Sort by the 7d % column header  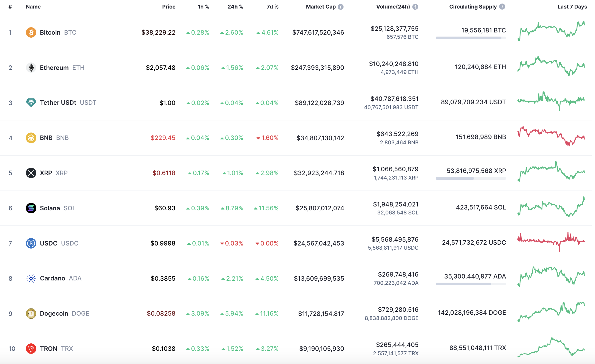272,7
